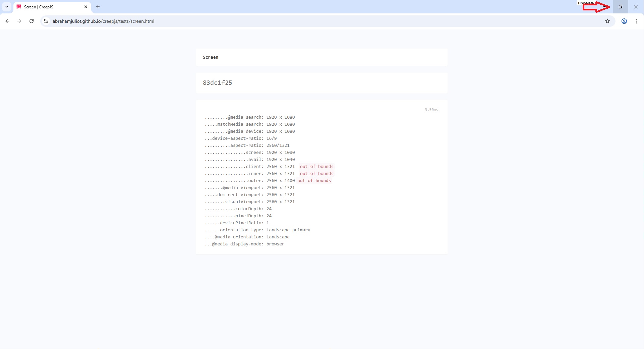Screen dimensions: 644x349
Task: Close the browser window
Action: (636, 7)
